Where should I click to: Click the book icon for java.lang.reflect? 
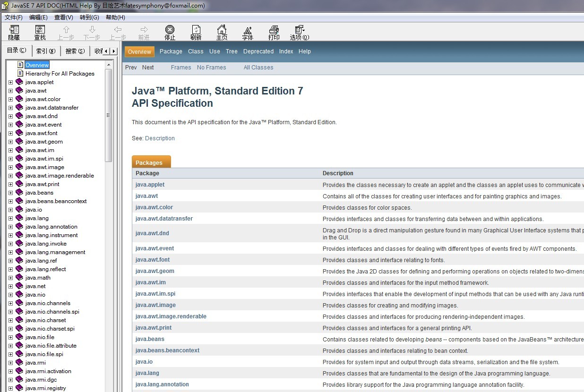click(19, 269)
